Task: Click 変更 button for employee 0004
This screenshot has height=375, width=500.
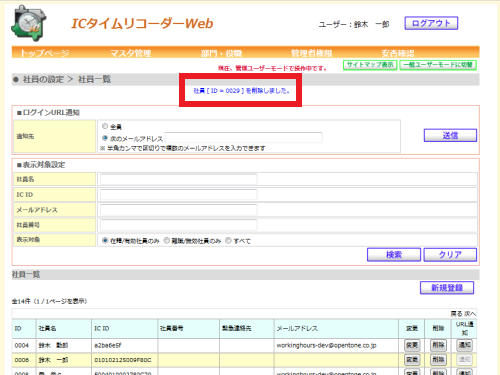Action: [x=412, y=345]
